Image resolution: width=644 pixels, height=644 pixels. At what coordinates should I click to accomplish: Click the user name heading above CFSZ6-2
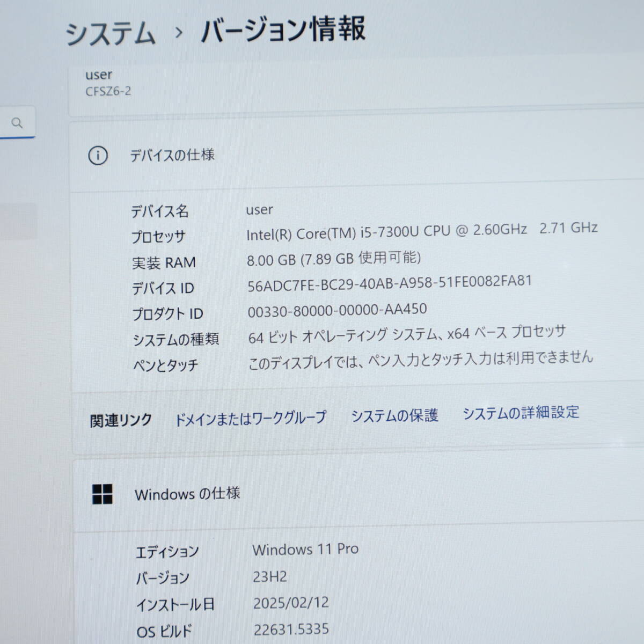(99, 75)
